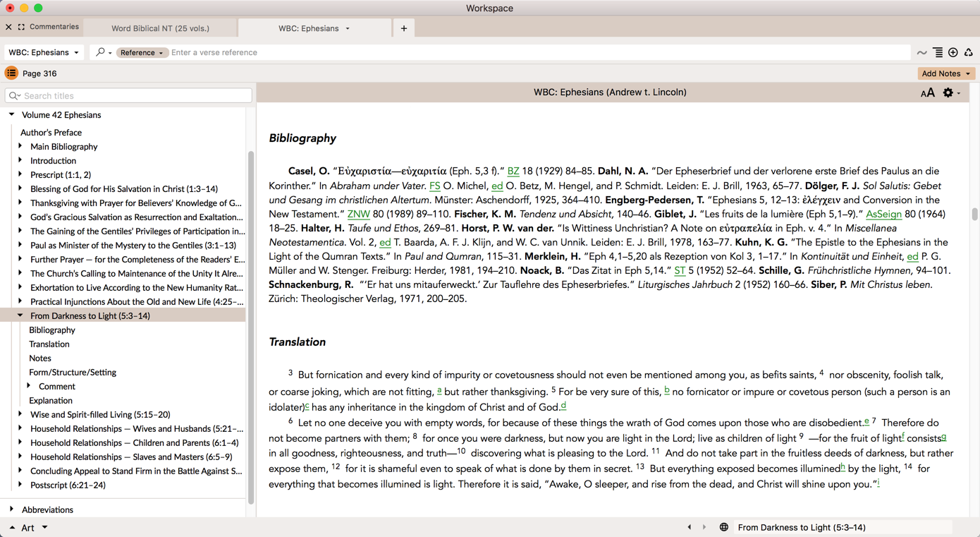Select the Translation item in sidebar
This screenshot has width=980, height=537.
(49, 344)
